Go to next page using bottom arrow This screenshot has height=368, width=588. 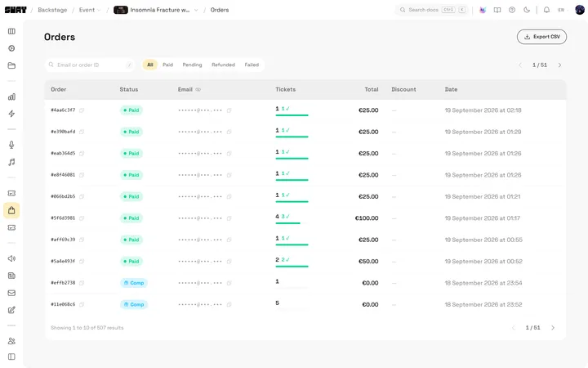coord(553,328)
